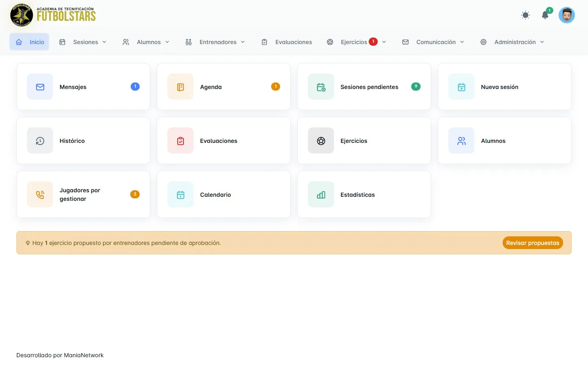Screen dimensions: 588x367
Task: Click the orange 3 badge on Jugadores card
Action: [135, 194]
